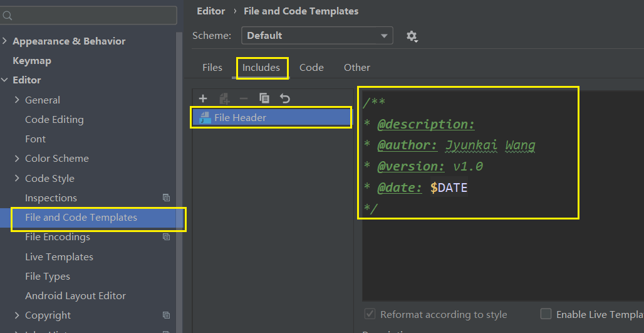Viewport: 644px width, 333px height.
Task: Click the search magnifier icon
Action: coord(8,16)
